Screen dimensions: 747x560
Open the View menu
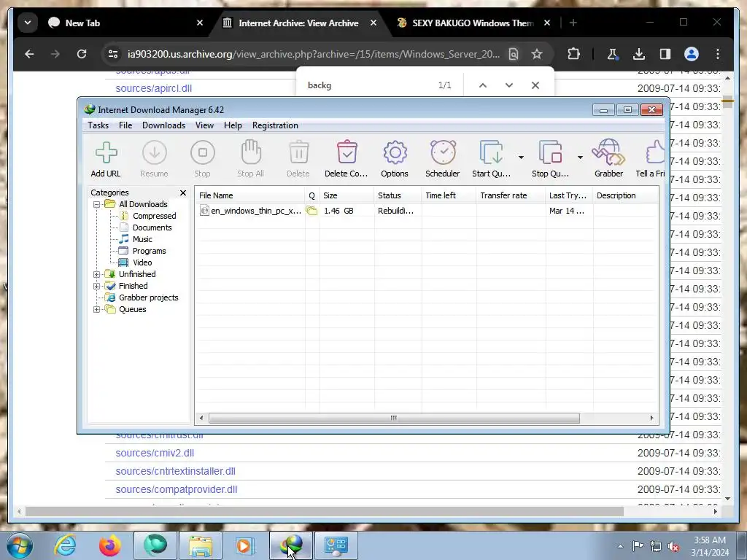(x=204, y=125)
